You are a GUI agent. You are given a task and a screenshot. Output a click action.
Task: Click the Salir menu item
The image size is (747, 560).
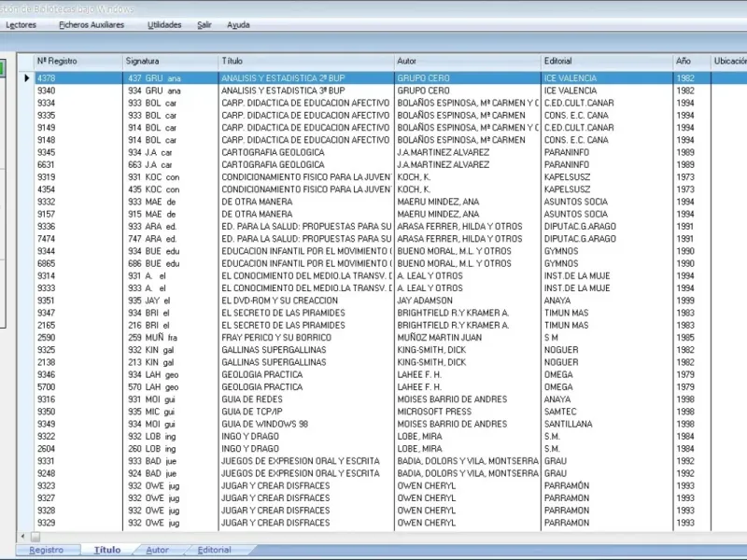(x=204, y=25)
